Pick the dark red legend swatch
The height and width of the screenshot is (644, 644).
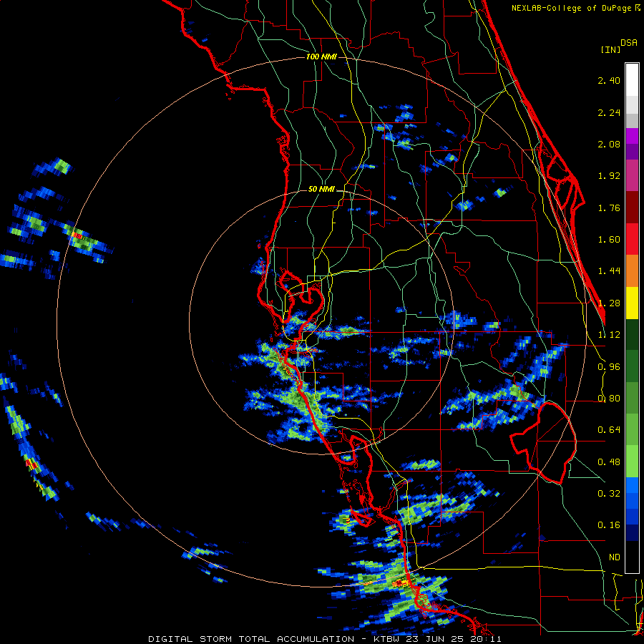tap(632, 208)
